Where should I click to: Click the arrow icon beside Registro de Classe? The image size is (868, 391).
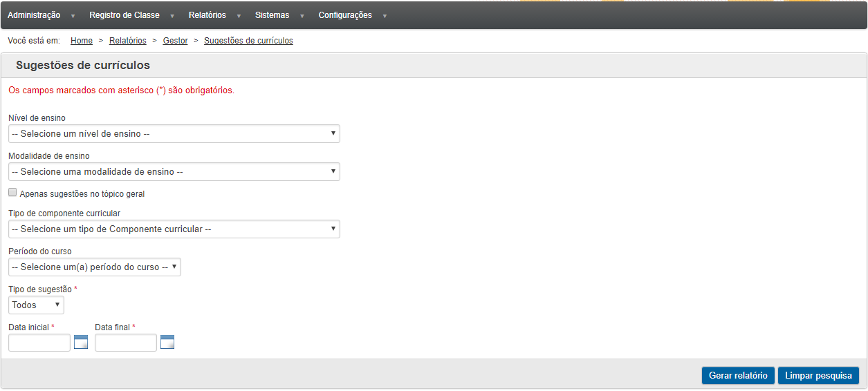[172, 16]
